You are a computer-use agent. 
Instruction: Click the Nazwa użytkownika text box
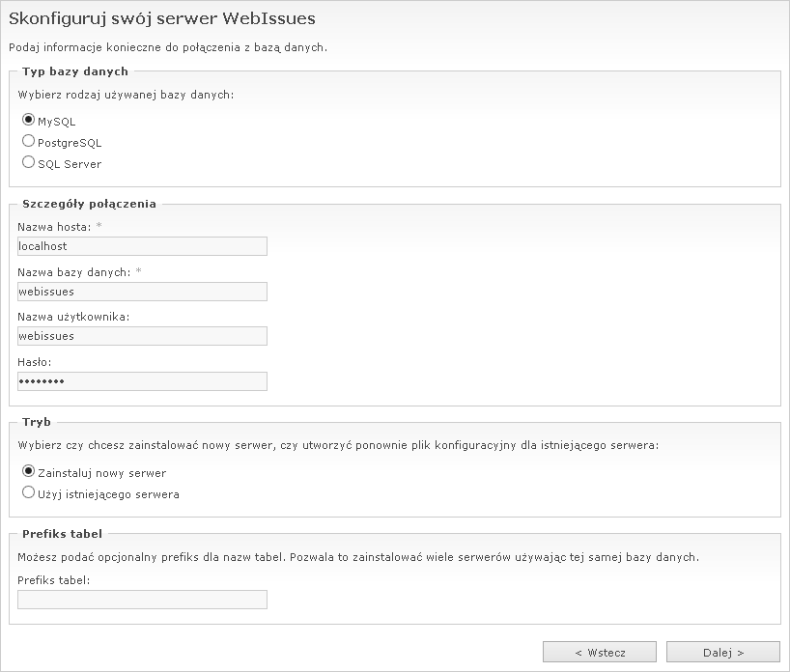(x=142, y=336)
